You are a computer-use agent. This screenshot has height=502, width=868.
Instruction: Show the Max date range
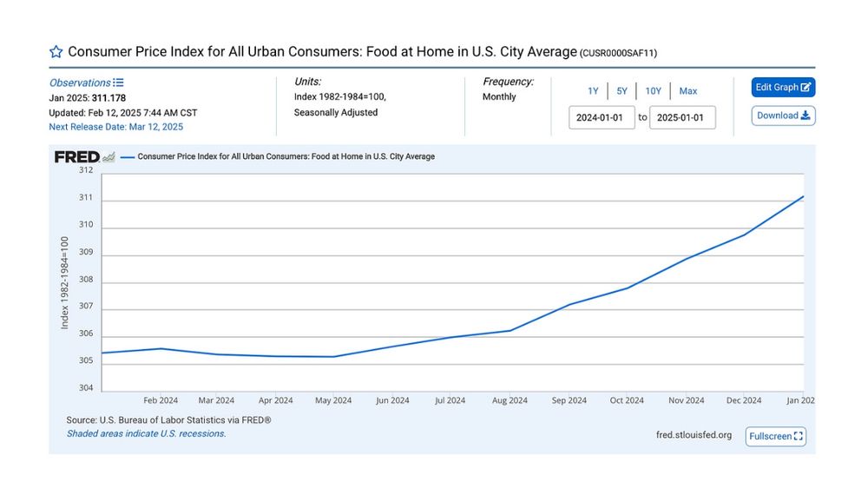pyautogui.click(x=688, y=91)
